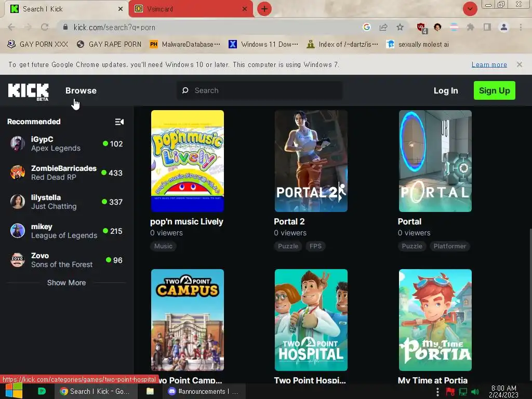This screenshot has width=532, height=399.
Task: Click the 'Red Dead RP' category text
Action: [54, 178]
